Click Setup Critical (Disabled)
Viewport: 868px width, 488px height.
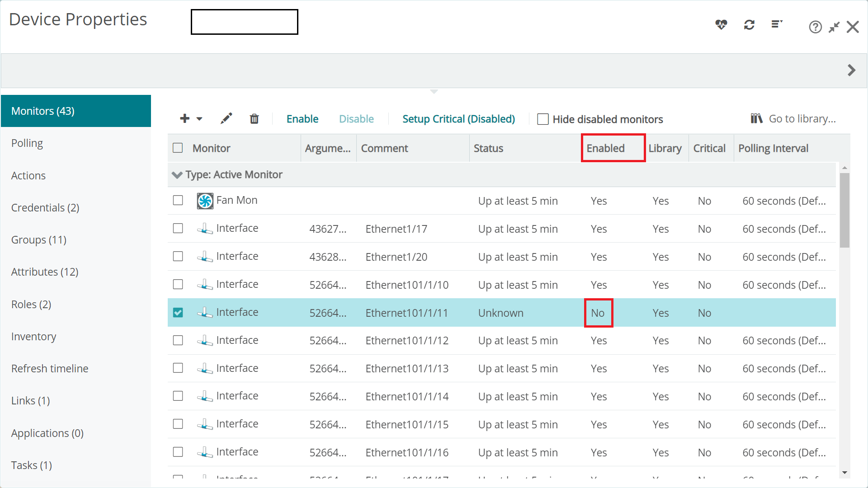coord(458,119)
